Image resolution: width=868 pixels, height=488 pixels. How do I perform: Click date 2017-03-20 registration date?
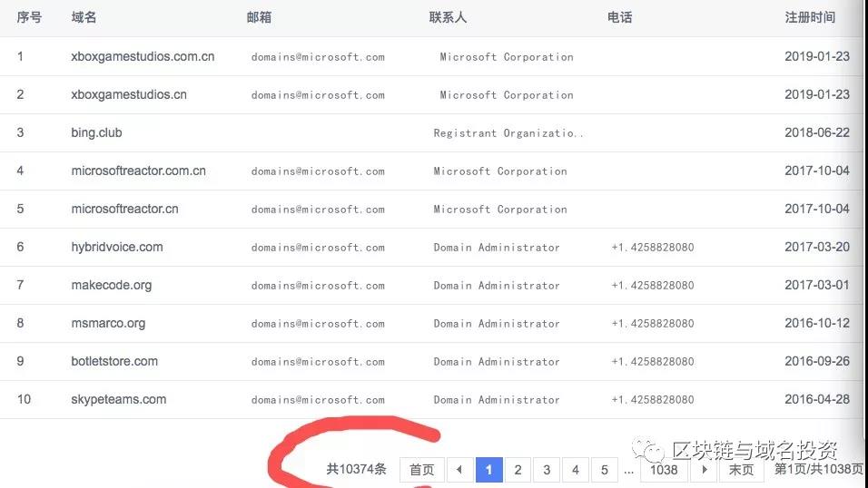[817, 247]
